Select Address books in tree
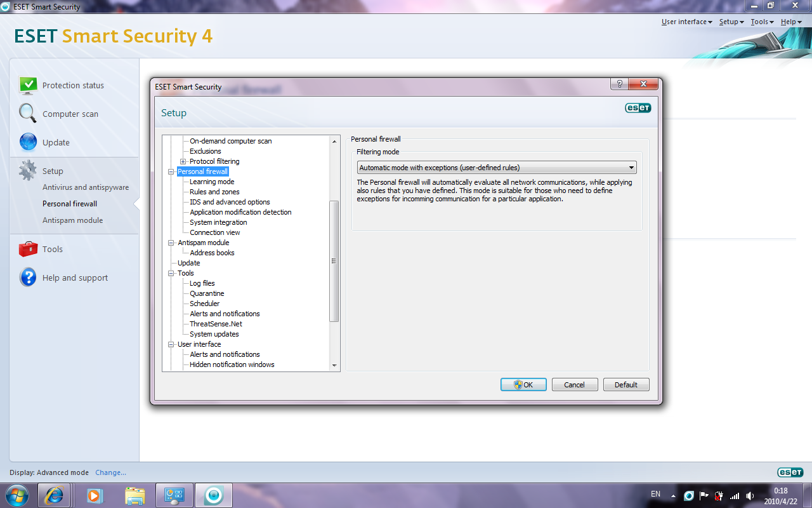The width and height of the screenshot is (812, 508). point(212,253)
